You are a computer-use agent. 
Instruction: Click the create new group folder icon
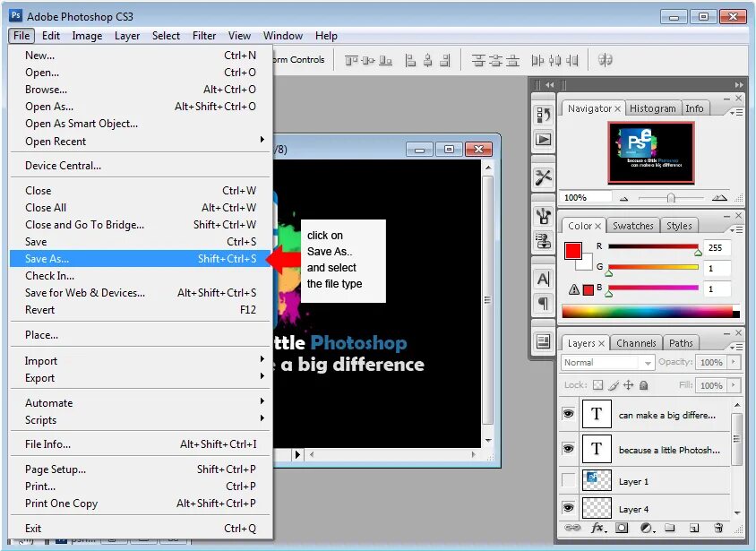[x=670, y=528]
